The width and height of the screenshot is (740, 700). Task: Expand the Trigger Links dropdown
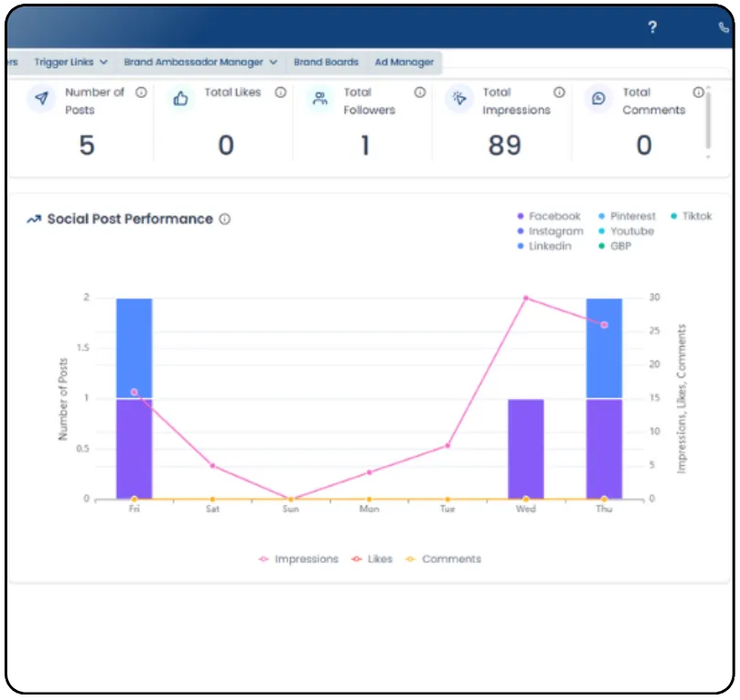pos(71,62)
